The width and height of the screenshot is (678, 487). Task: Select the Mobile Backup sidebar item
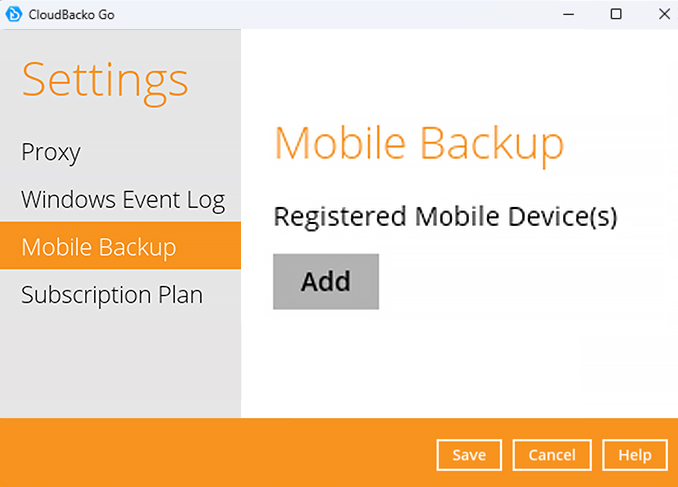coord(98,246)
